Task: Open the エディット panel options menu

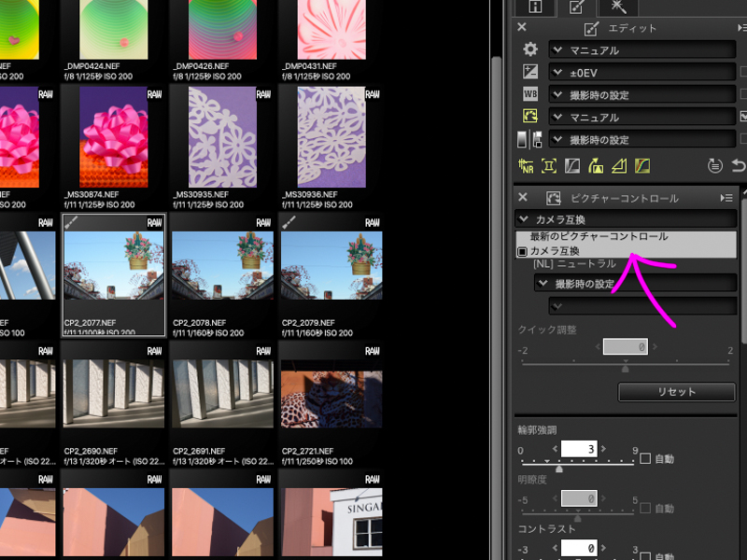Action: click(741, 28)
